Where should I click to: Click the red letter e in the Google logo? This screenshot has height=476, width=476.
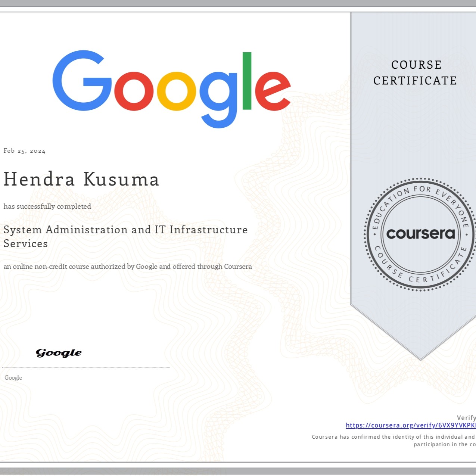pyautogui.click(x=272, y=91)
